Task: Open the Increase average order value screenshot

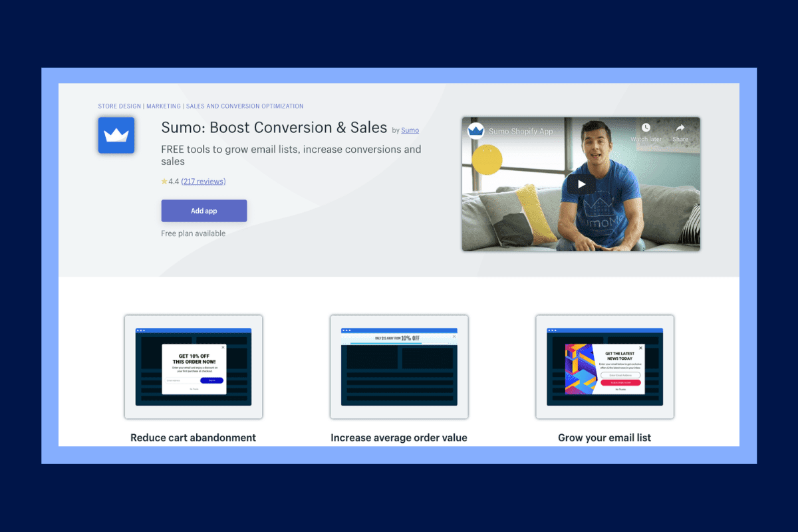Action: point(399,367)
